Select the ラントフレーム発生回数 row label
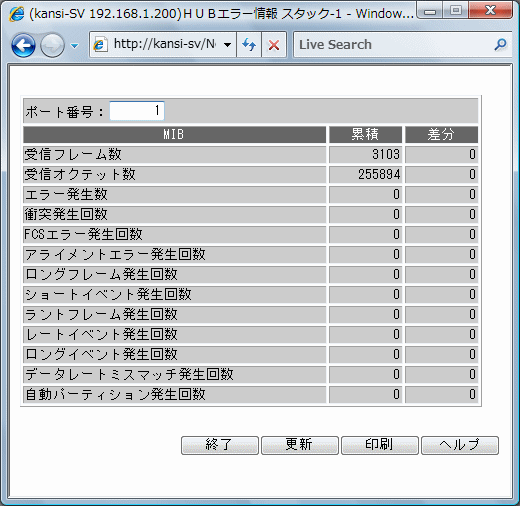The height and width of the screenshot is (506, 520). pos(101,314)
